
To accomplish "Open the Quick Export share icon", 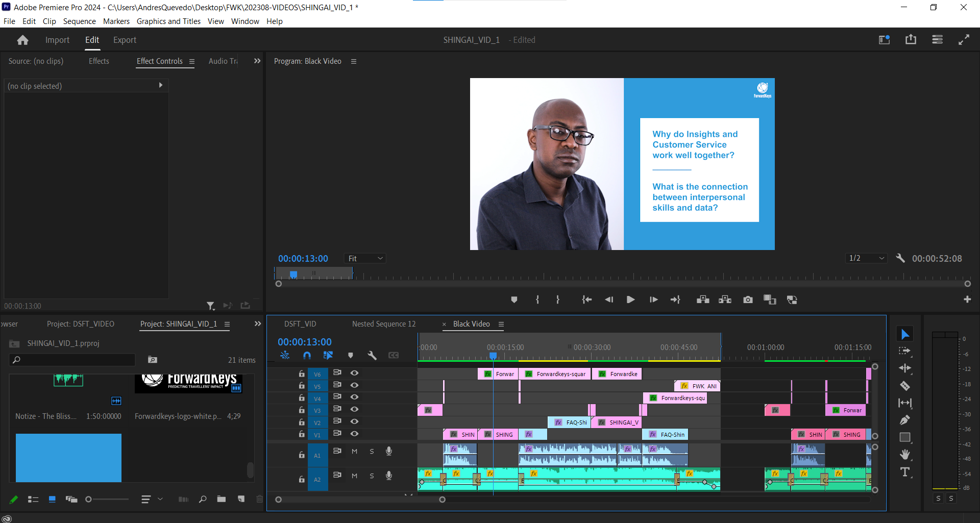I will 911,40.
